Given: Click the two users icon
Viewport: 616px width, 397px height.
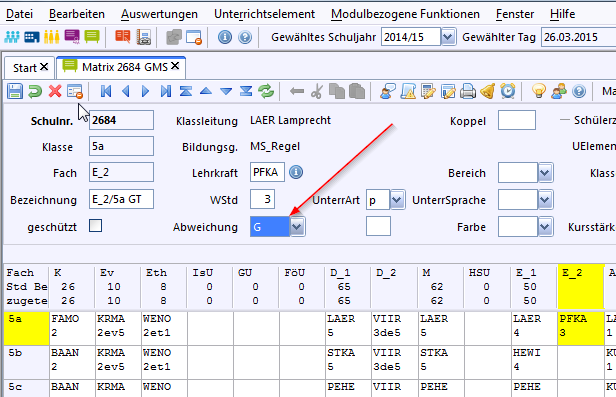Looking at the screenshot, I should [x=559, y=91].
